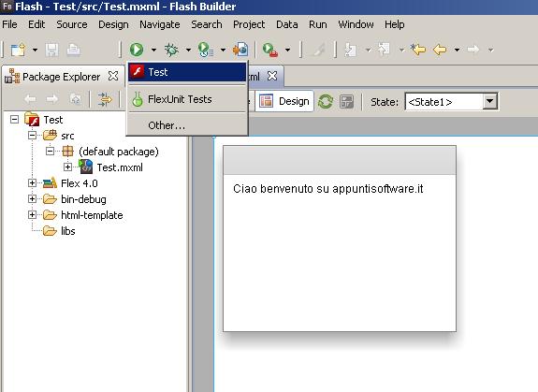Select the (default package) item

(x=119, y=152)
